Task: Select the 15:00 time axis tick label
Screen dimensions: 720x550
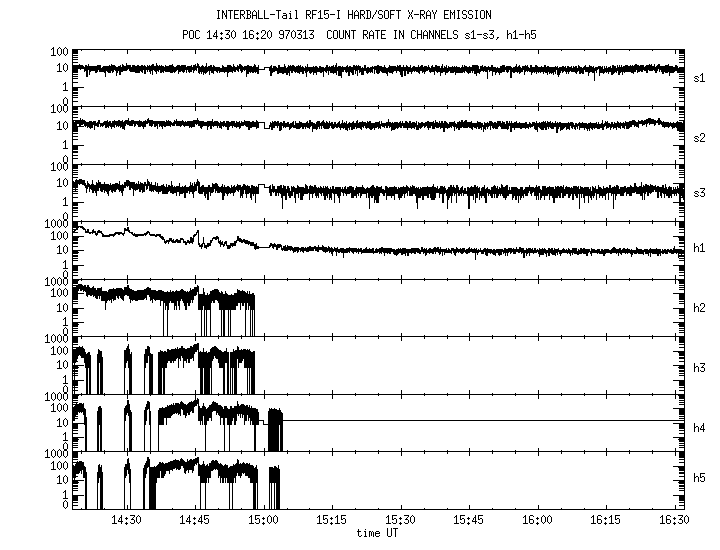Action: pyautogui.click(x=263, y=522)
